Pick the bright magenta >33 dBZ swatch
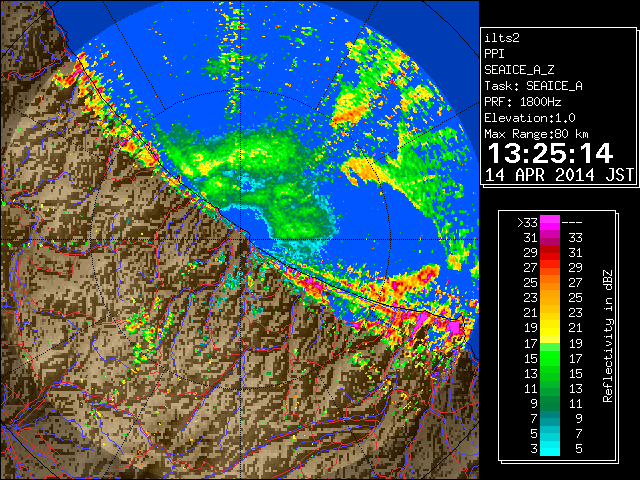This screenshot has width=640, height=480. coord(550,222)
